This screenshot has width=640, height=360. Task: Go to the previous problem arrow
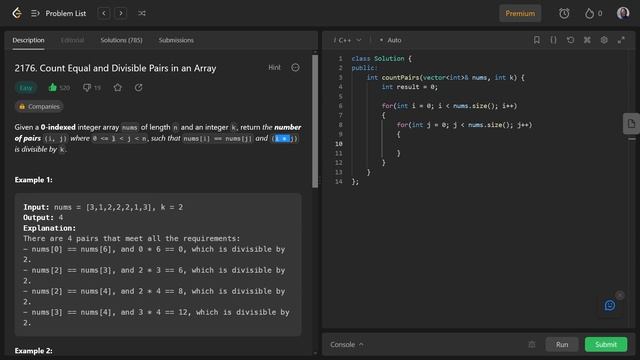(104, 13)
